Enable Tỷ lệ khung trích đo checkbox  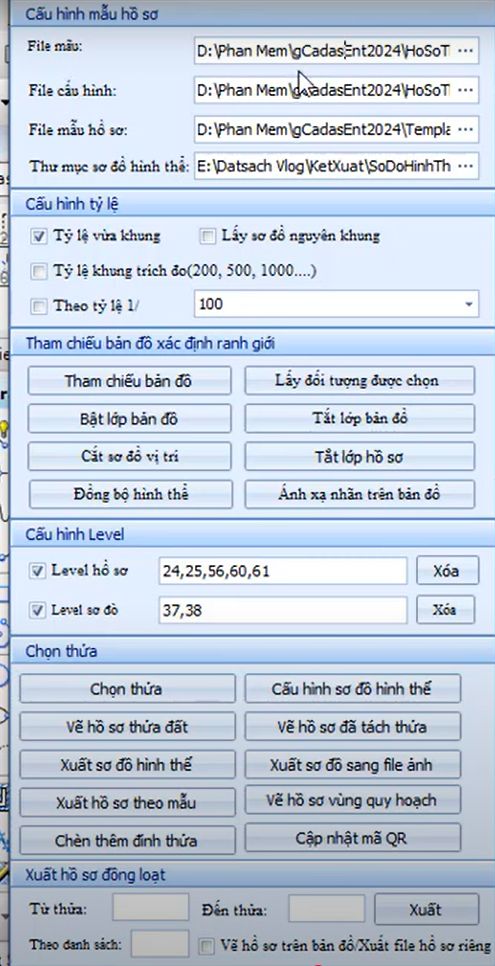39,270
